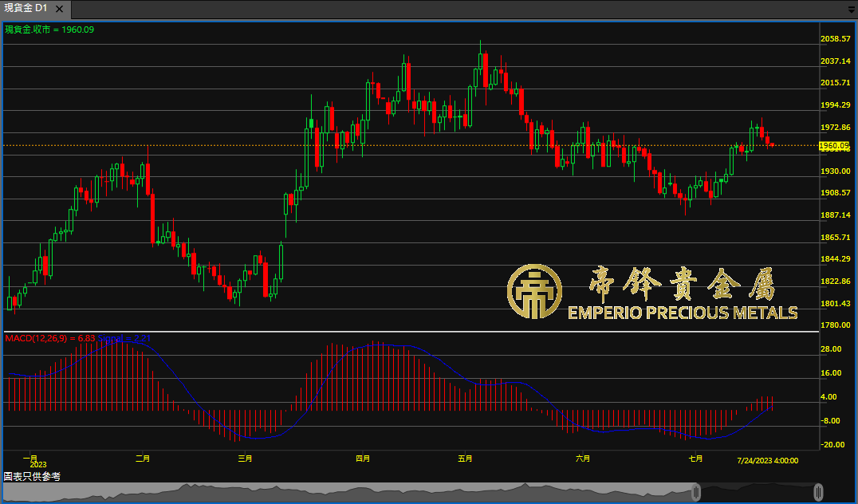The height and width of the screenshot is (504, 858).
Task: Click the 28.00 MACD axis label
Action: (831, 349)
